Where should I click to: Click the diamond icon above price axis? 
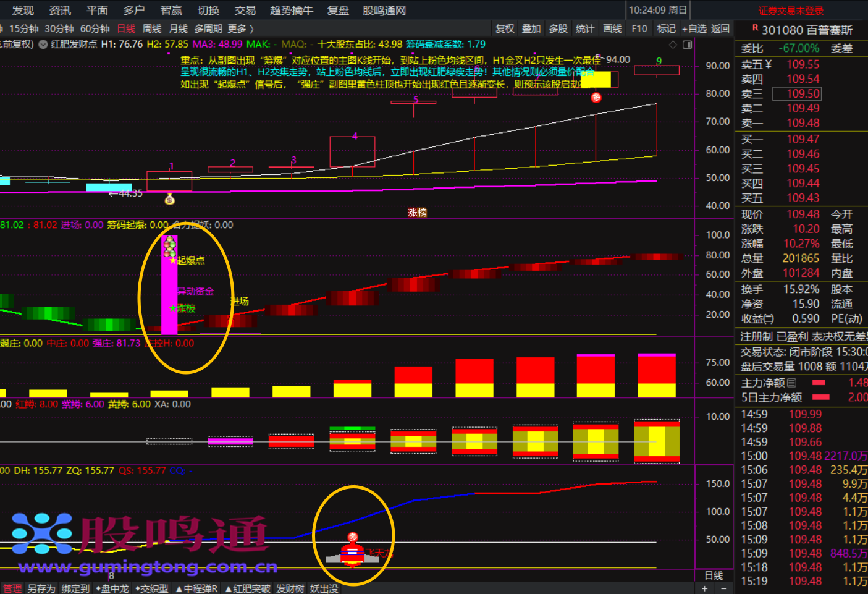pyautogui.click(x=673, y=45)
